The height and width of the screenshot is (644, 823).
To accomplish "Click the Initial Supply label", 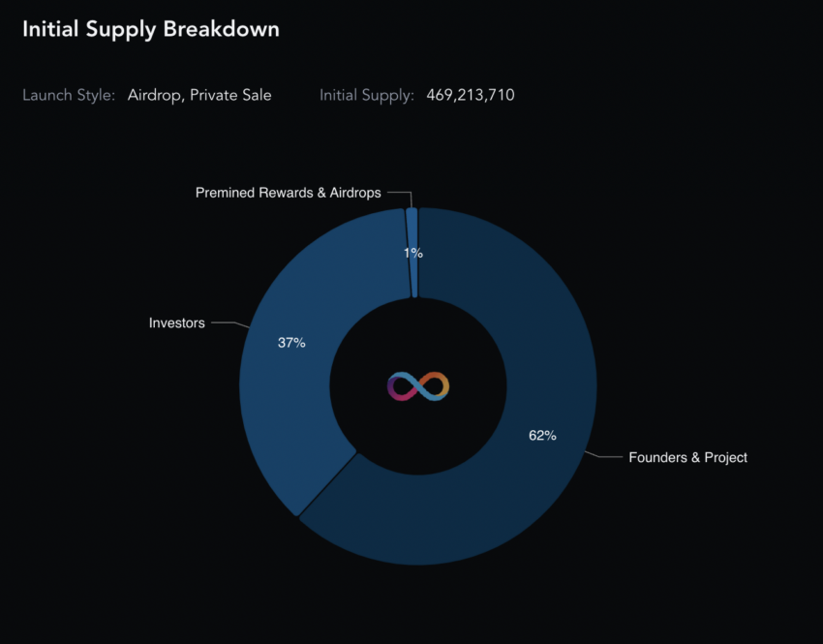I will pos(367,95).
